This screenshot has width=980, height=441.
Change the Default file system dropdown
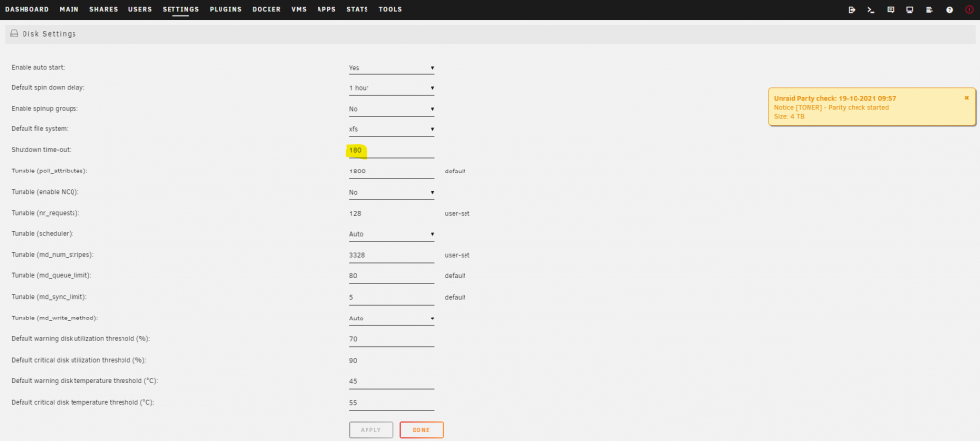(x=391, y=130)
